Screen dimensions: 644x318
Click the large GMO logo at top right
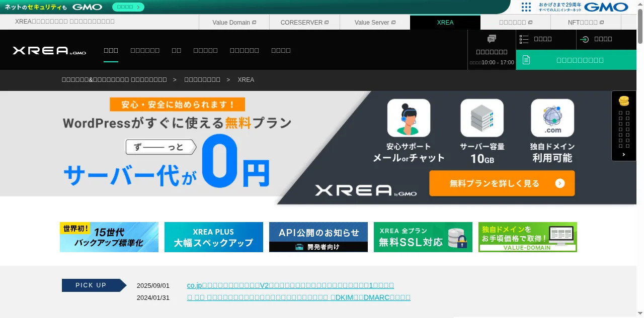pos(606,7)
